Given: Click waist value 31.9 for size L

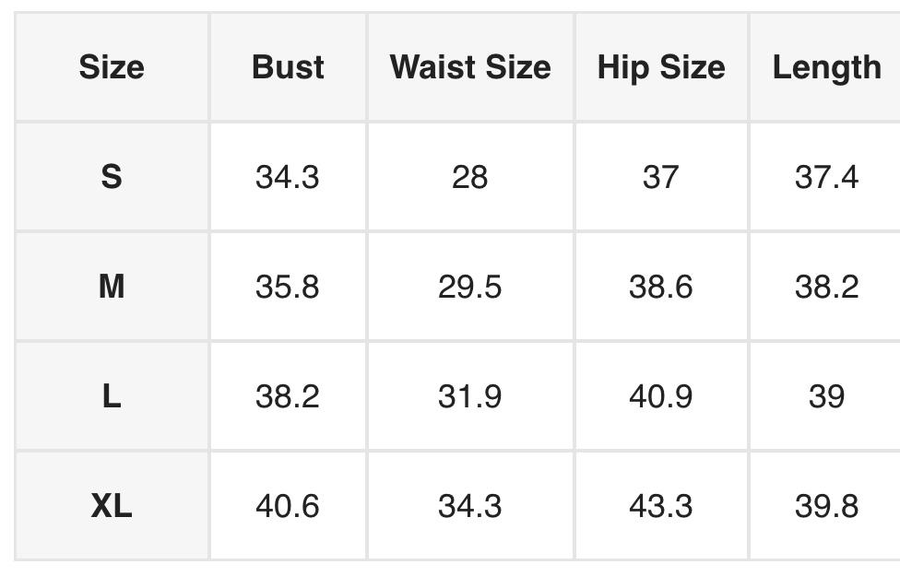Looking at the screenshot, I should tap(470, 396).
